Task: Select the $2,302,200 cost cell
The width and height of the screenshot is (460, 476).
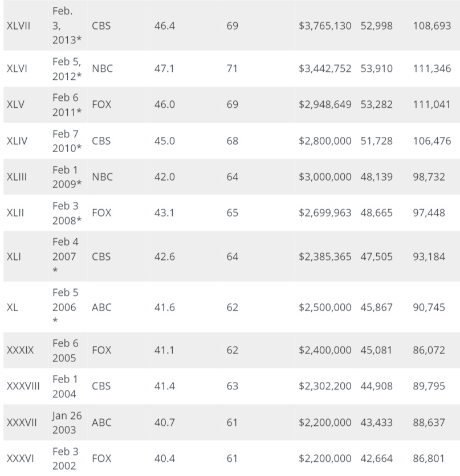Action: pos(324,386)
